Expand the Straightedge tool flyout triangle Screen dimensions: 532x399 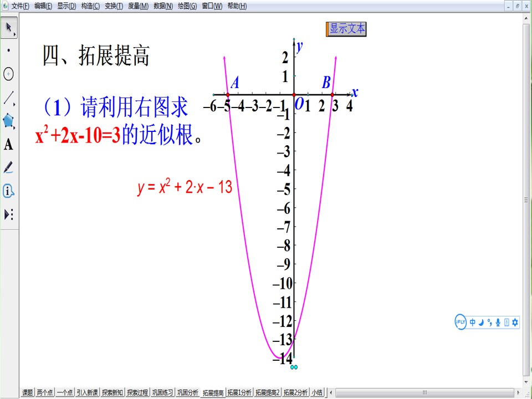click(x=14, y=104)
